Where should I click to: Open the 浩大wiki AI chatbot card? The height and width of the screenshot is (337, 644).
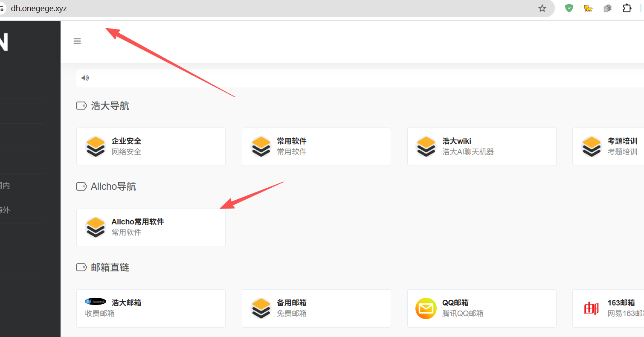click(482, 146)
